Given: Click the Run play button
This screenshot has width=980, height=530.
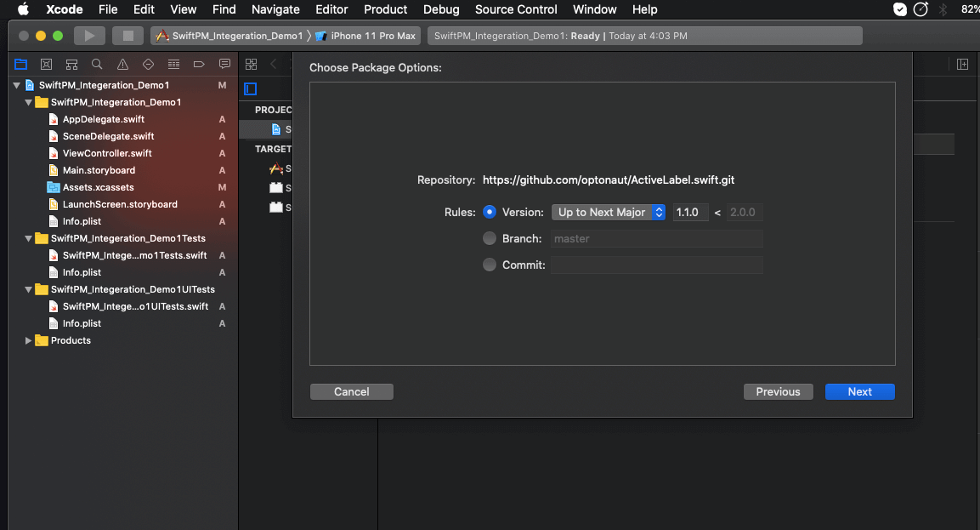Looking at the screenshot, I should (89, 36).
